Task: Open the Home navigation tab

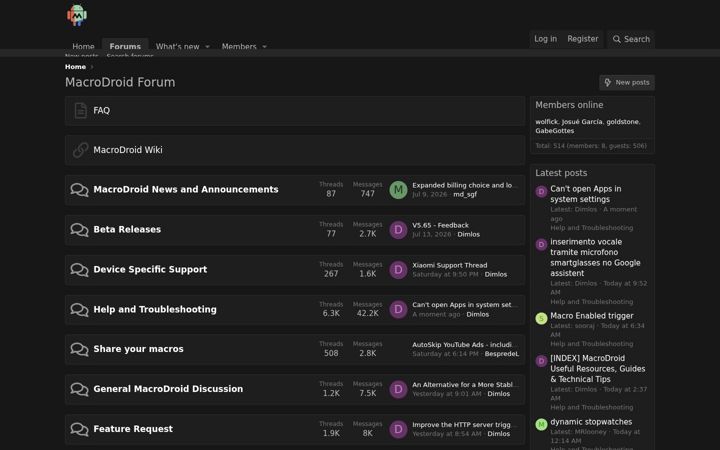Action: click(83, 46)
